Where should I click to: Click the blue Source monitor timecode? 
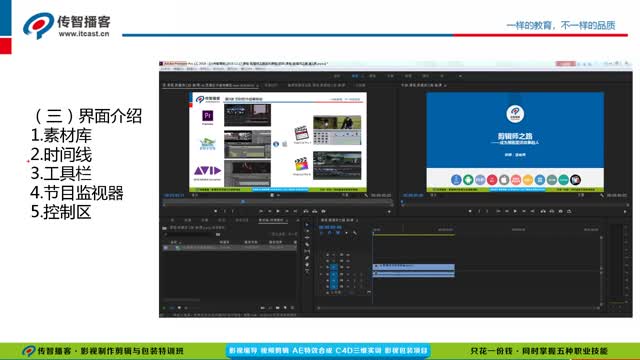pyautogui.click(x=173, y=195)
